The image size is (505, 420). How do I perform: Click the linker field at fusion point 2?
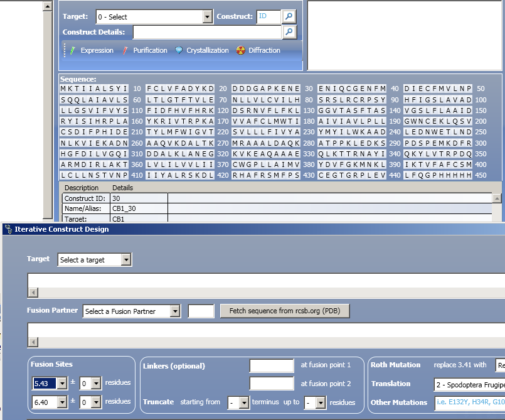pyautogui.click(x=272, y=384)
